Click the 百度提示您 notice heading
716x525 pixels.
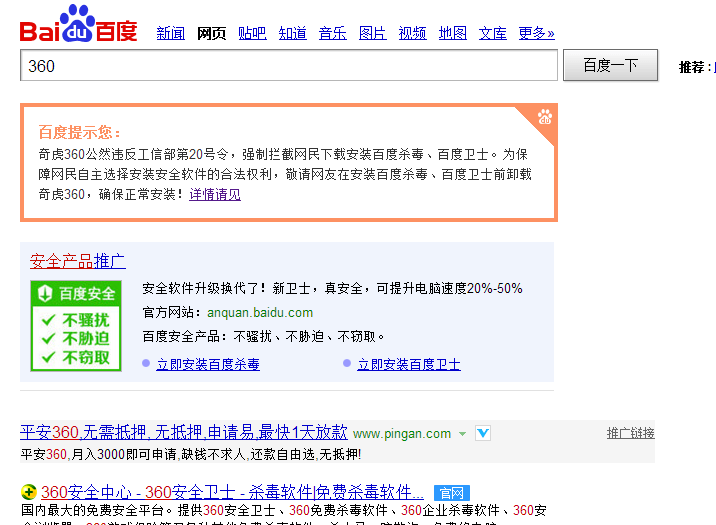pyautogui.click(x=80, y=132)
